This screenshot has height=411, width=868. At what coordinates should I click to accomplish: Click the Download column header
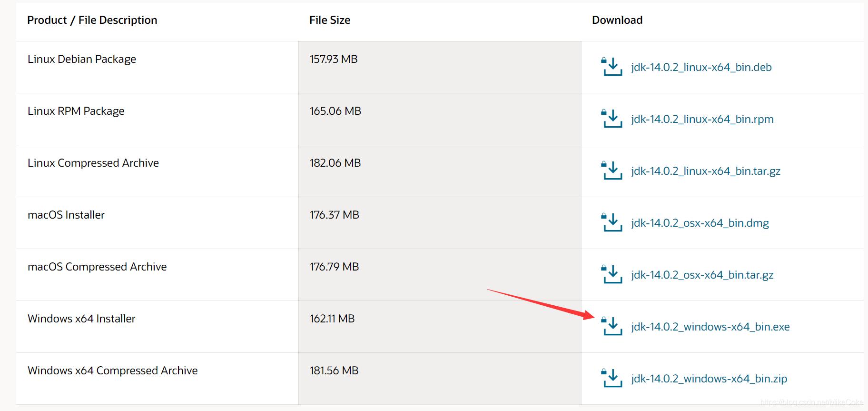[617, 20]
